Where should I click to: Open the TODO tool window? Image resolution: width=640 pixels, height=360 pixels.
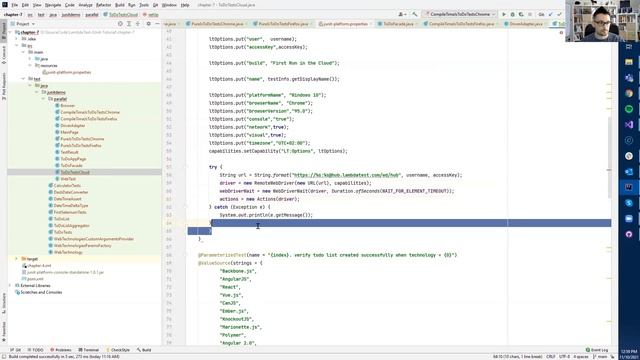click(36, 350)
